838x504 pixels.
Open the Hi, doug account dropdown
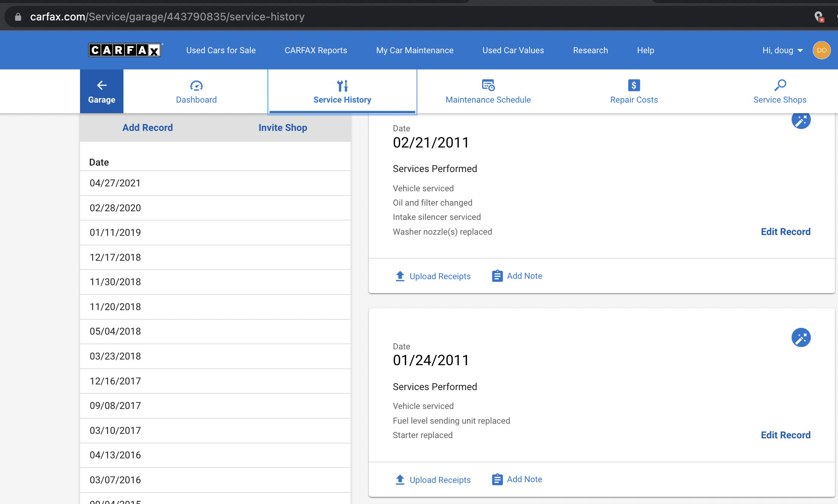click(783, 50)
